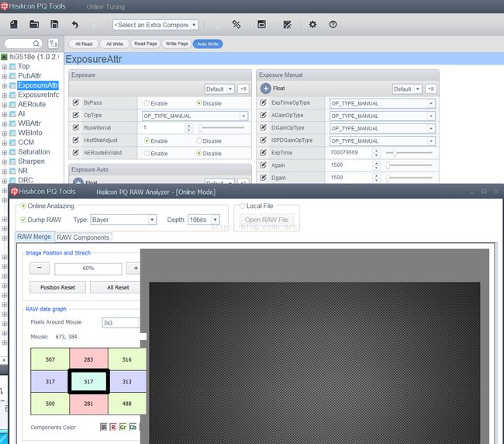
Task: Toggle the Auto Write button
Action: point(208,43)
